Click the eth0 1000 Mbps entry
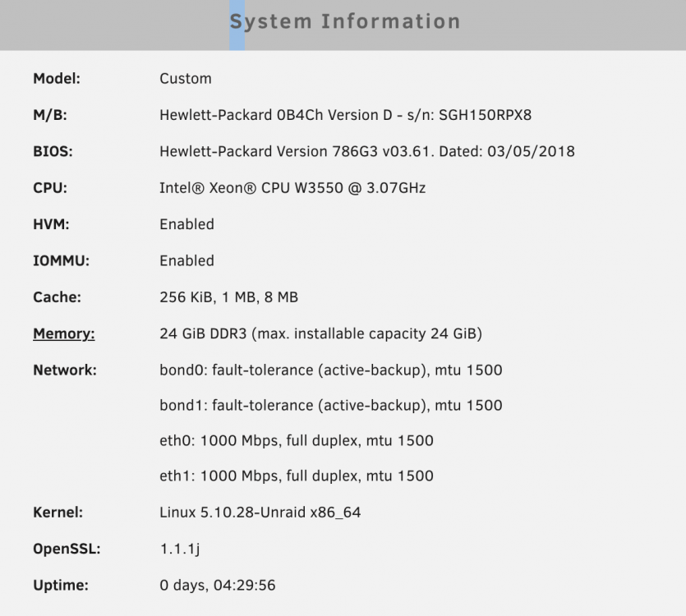 tap(297, 440)
